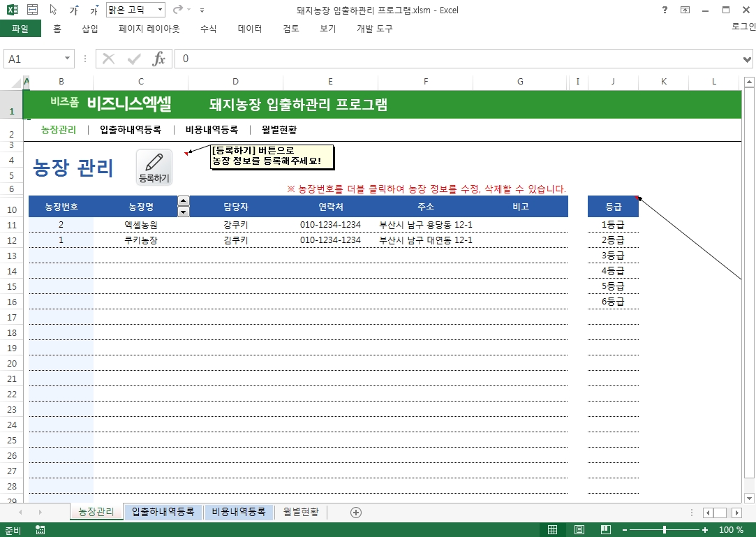This screenshot has width=756, height=537.
Task: Click the Insert Function fx icon
Action: coord(159,59)
